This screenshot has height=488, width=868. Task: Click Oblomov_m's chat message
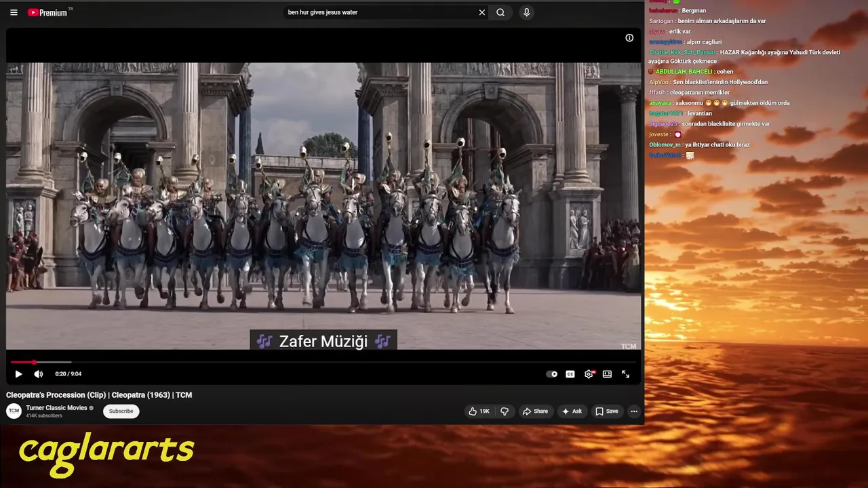699,144
